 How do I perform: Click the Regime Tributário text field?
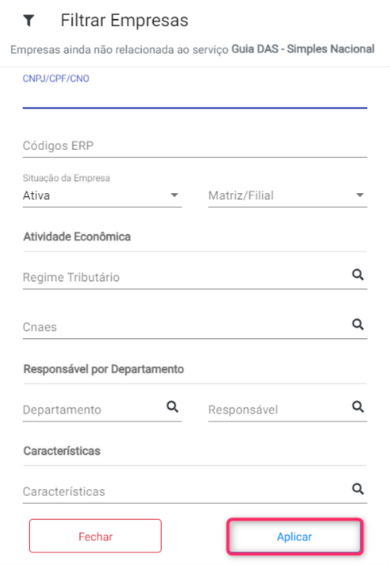[x=186, y=277]
